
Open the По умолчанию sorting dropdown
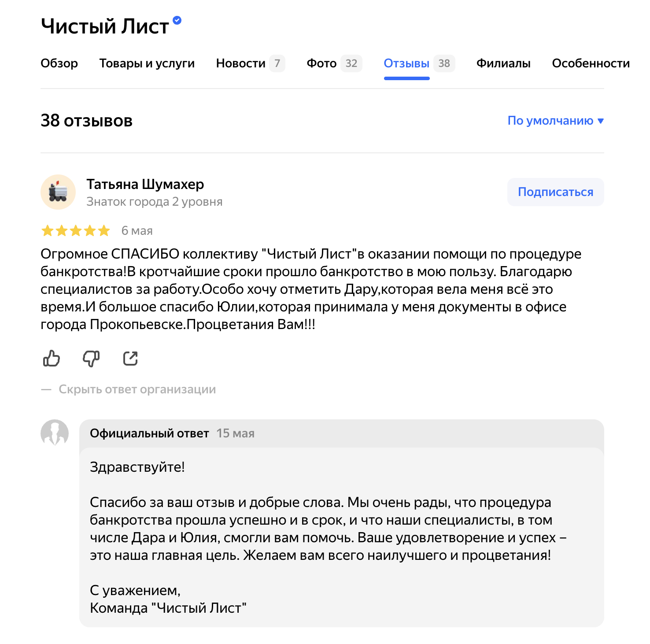[555, 121]
